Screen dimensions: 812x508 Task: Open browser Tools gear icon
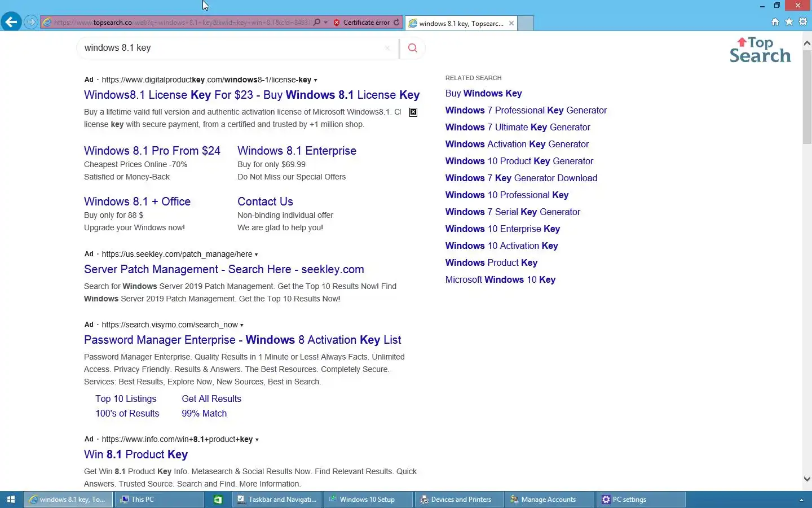click(x=803, y=22)
